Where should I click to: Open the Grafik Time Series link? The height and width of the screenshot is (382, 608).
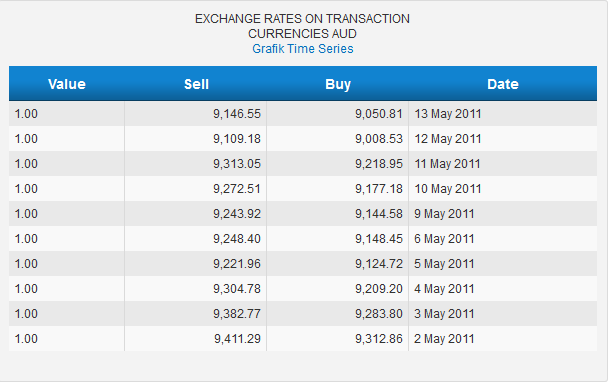(x=302, y=49)
